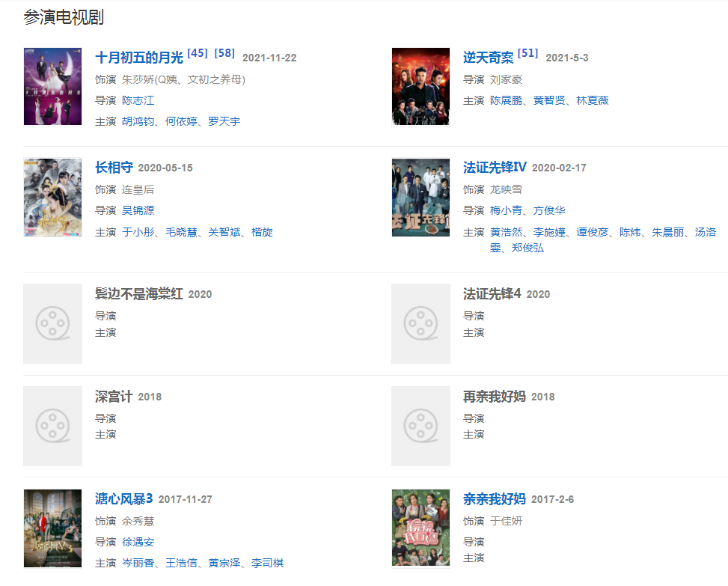Open the 逆天奇案 poster thumbnail
Screen dimensions: 728x586
click(x=420, y=86)
